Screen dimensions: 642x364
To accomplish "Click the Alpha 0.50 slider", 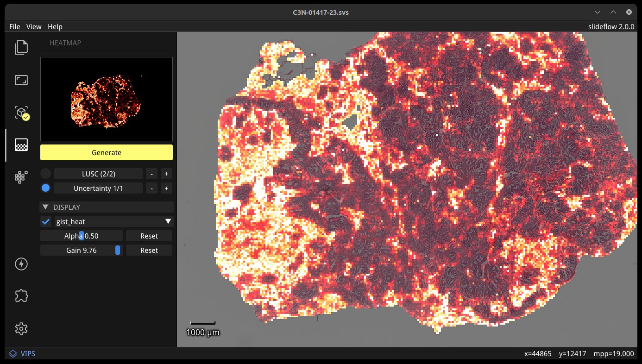I will (x=82, y=236).
